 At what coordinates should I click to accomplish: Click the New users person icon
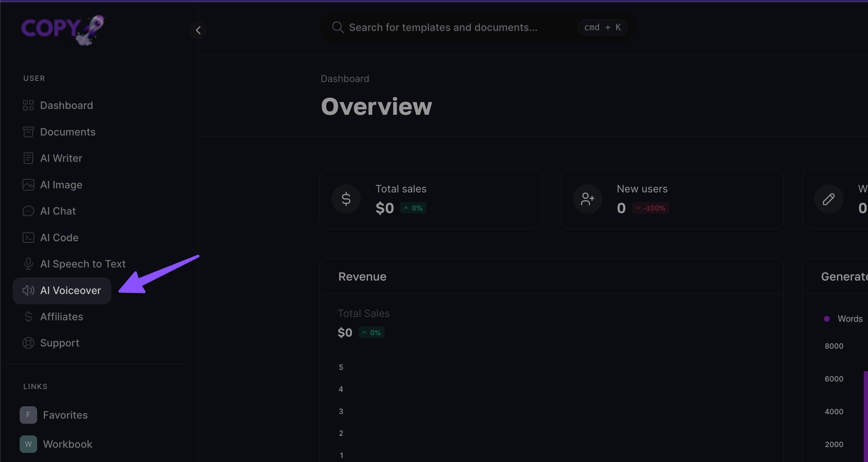(x=587, y=199)
